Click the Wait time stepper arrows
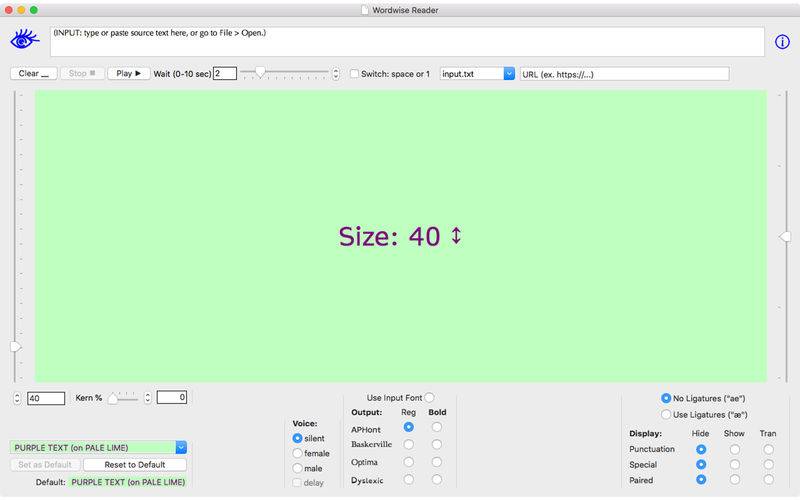Screen dimensions: 800x500 click(x=336, y=74)
